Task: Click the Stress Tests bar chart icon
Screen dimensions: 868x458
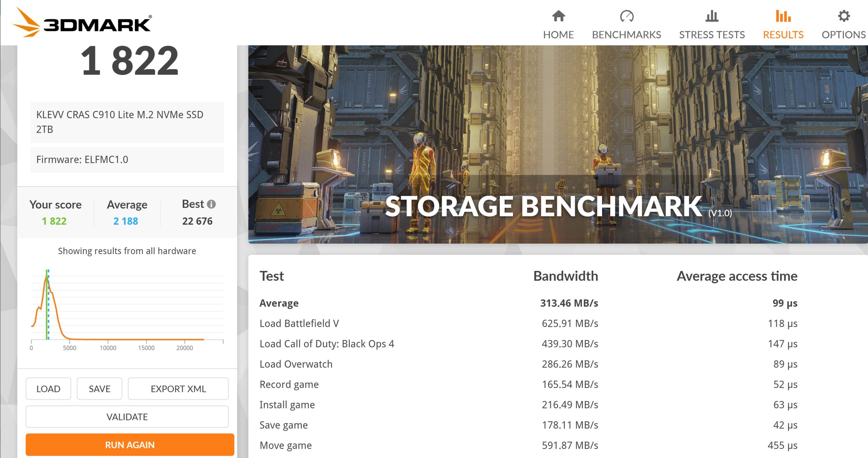Action: pyautogui.click(x=712, y=16)
